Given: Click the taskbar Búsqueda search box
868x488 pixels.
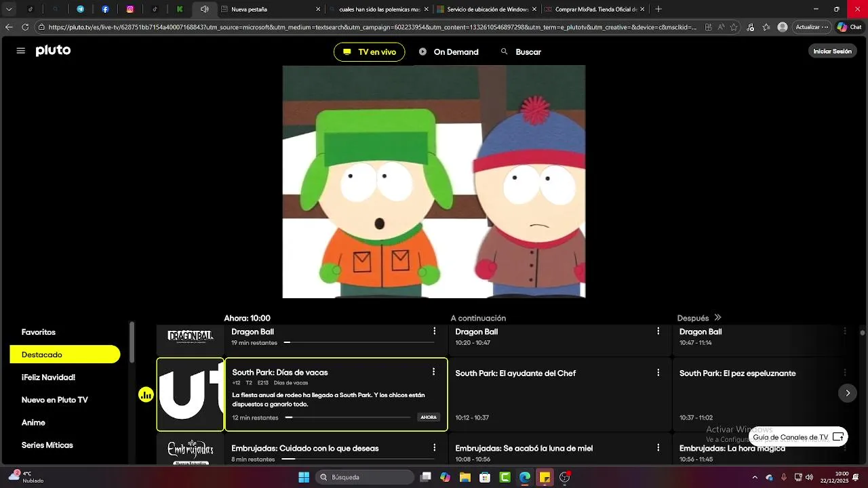Looking at the screenshot, I should click(x=366, y=477).
